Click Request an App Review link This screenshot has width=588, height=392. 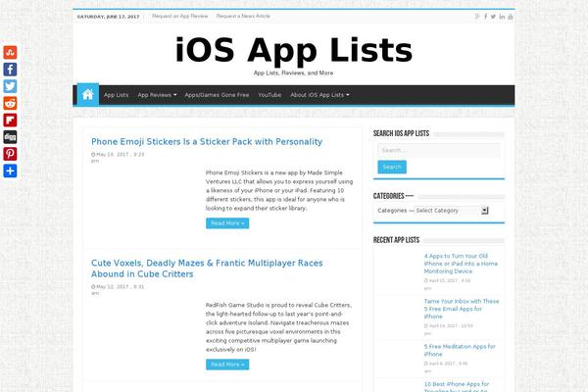[180, 16]
